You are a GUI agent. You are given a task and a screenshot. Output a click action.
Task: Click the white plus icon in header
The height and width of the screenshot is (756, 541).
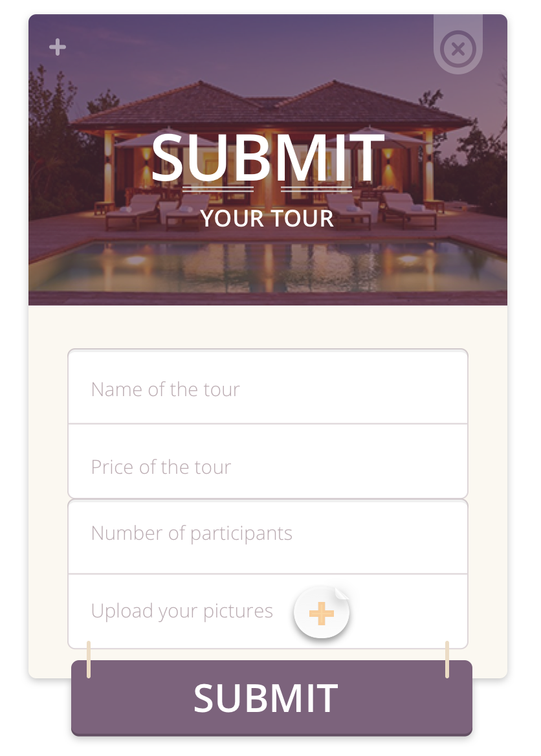(58, 47)
